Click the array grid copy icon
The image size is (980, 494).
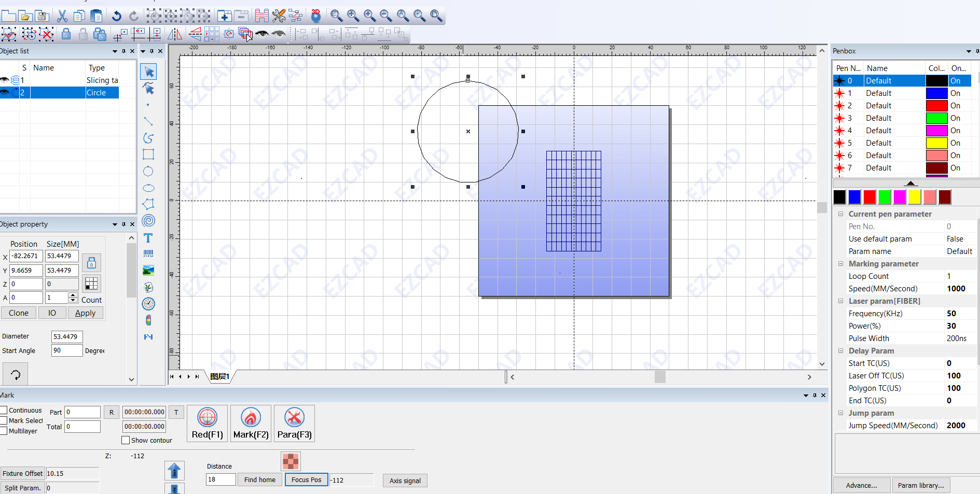212,34
